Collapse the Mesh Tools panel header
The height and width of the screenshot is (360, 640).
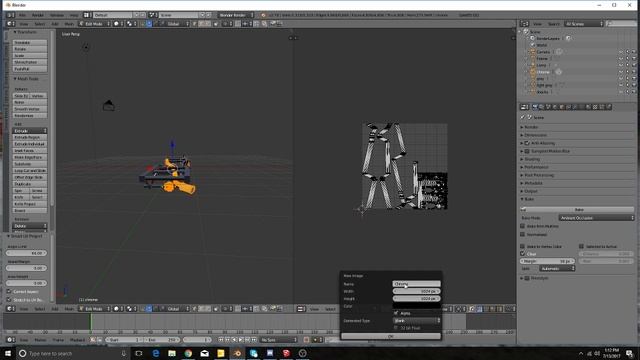click(x=26, y=79)
